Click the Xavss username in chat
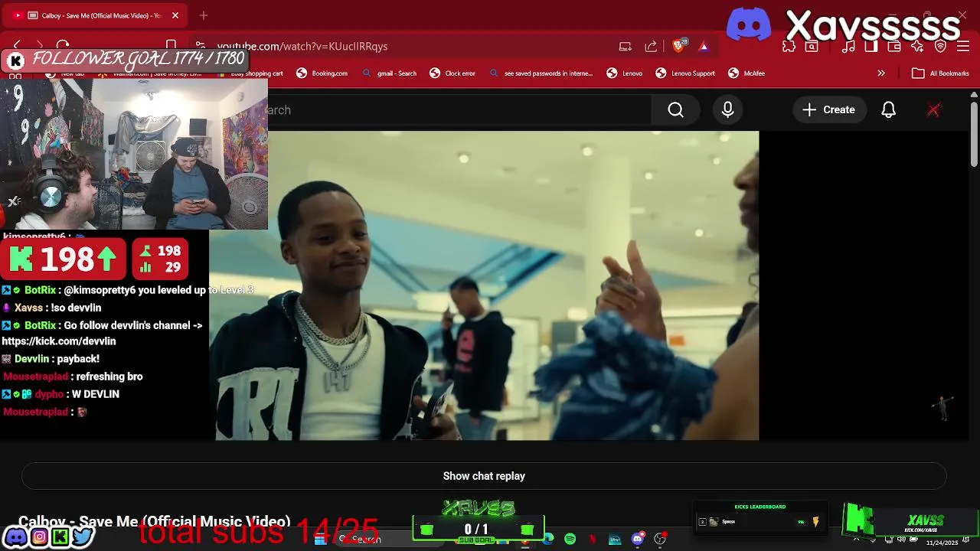The image size is (980, 551). click(28, 308)
